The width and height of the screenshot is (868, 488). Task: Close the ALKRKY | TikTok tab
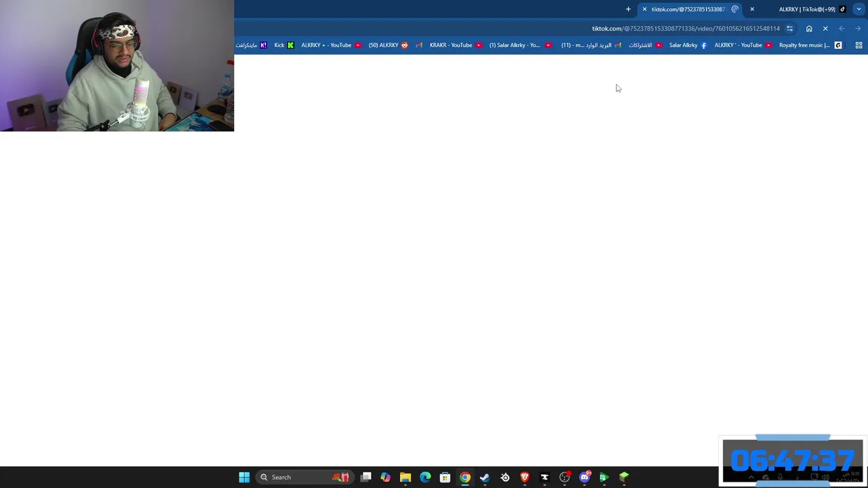pyautogui.click(x=752, y=9)
